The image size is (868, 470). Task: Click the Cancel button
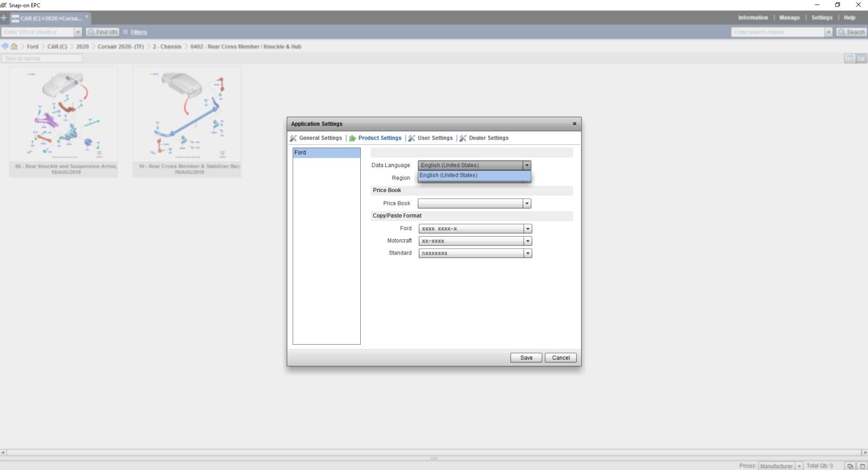(560, 358)
